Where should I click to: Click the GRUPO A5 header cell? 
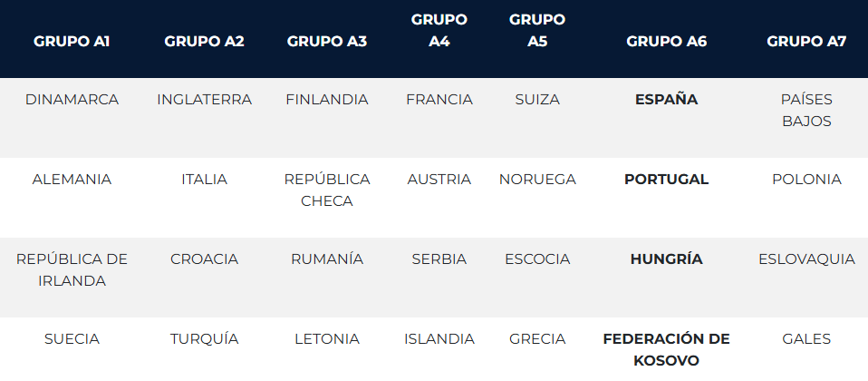(537, 30)
